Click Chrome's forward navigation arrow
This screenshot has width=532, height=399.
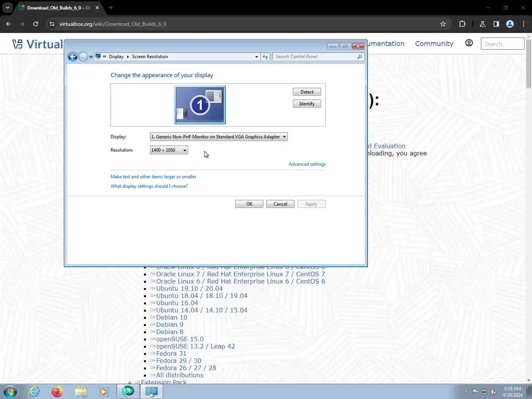point(22,24)
